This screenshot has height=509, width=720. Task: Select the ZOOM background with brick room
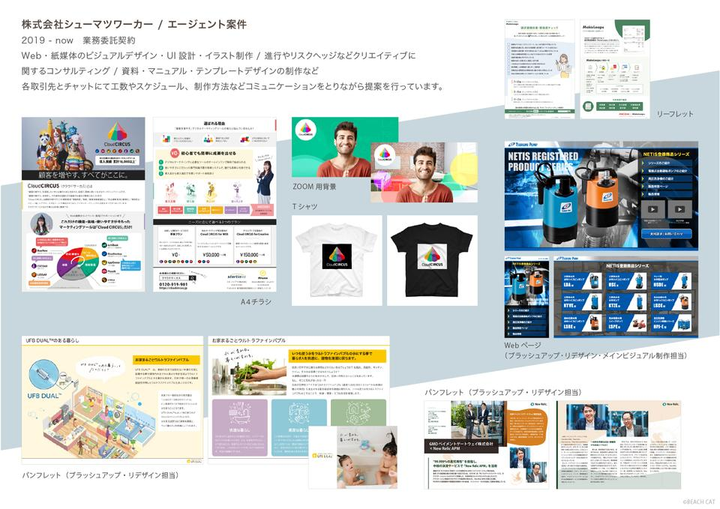[x=424, y=172]
